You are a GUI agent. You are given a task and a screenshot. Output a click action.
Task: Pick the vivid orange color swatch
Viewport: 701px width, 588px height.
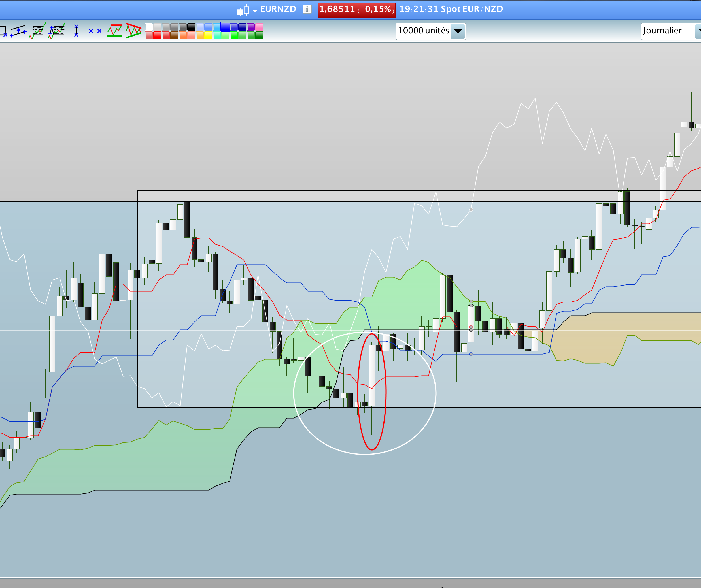point(183,35)
